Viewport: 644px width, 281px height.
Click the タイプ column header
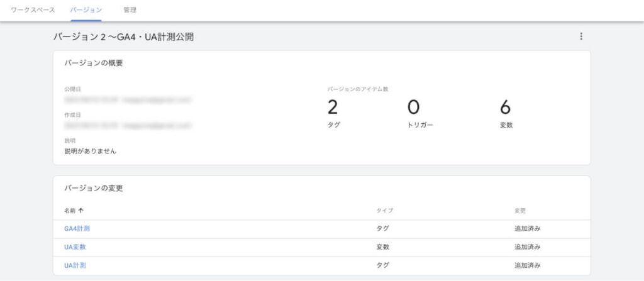[x=384, y=211]
